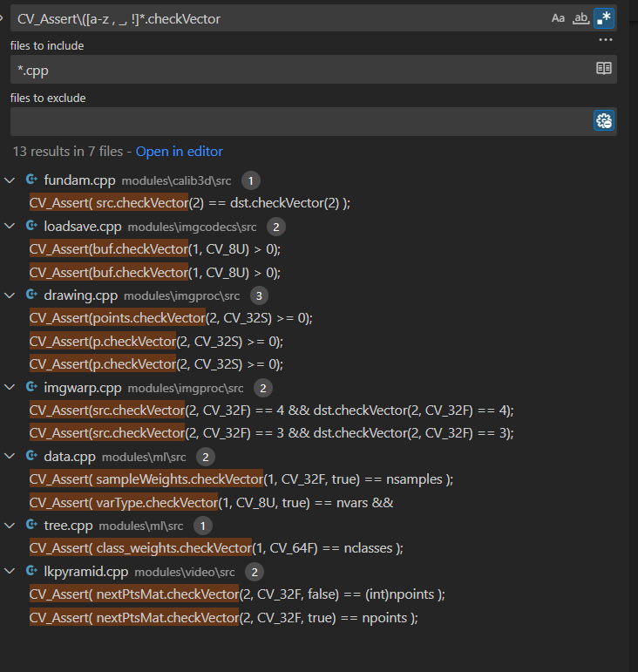Click match count badge for loadsave.cpp
638x672 pixels.
[x=276, y=227]
